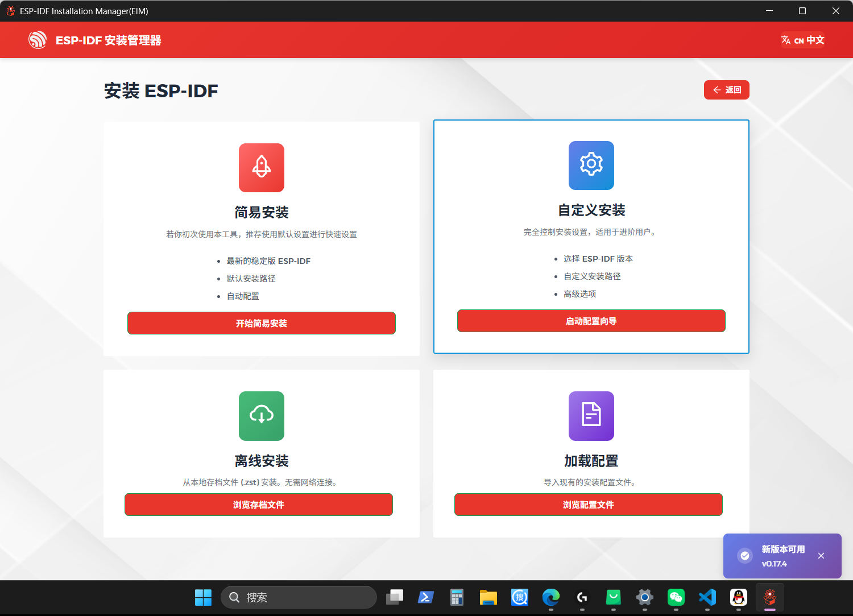Launch the wizard with 启动配置向导
This screenshot has width=853, height=616.
[x=591, y=321]
